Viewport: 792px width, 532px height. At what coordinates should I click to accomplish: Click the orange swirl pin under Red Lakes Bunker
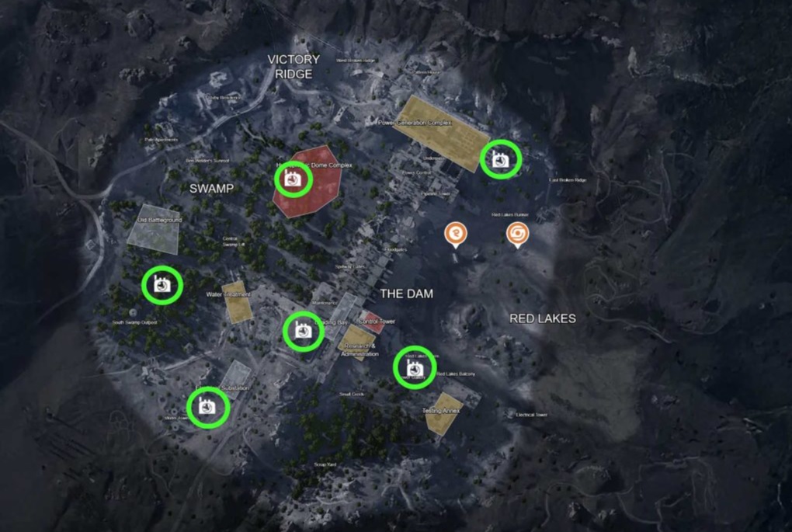[517, 235]
